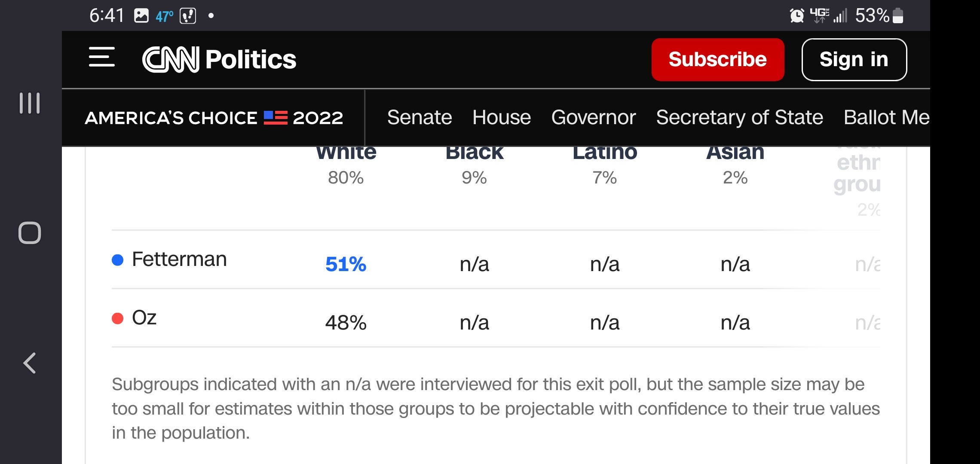The width and height of the screenshot is (980, 464).
Task: Switch to the Governor tab
Action: click(x=593, y=117)
